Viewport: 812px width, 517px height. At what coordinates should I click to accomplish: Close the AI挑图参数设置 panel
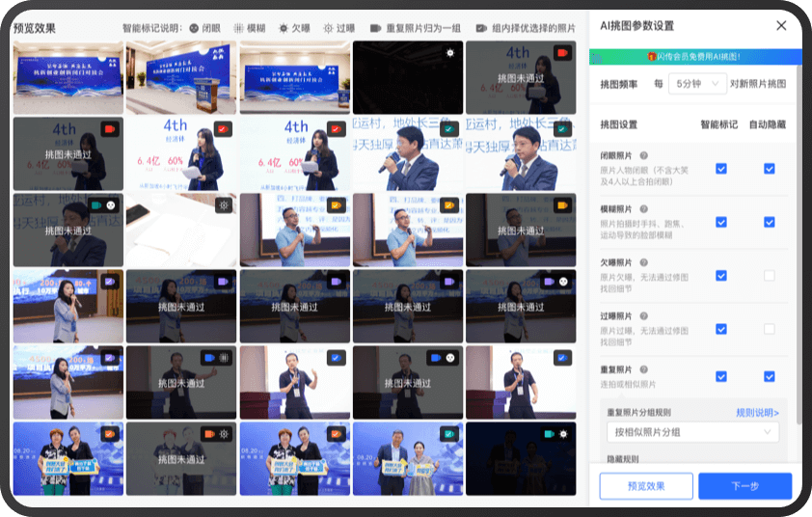(781, 26)
